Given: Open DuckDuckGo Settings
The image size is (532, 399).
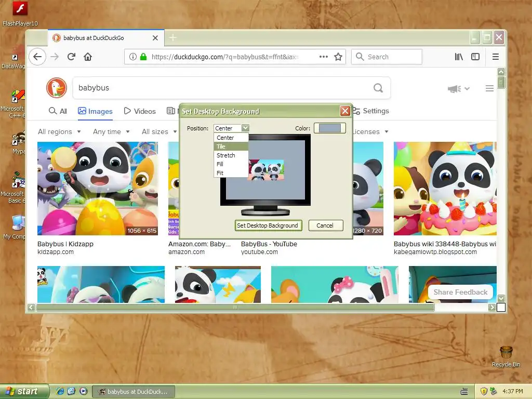Looking at the screenshot, I should tap(371, 111).
